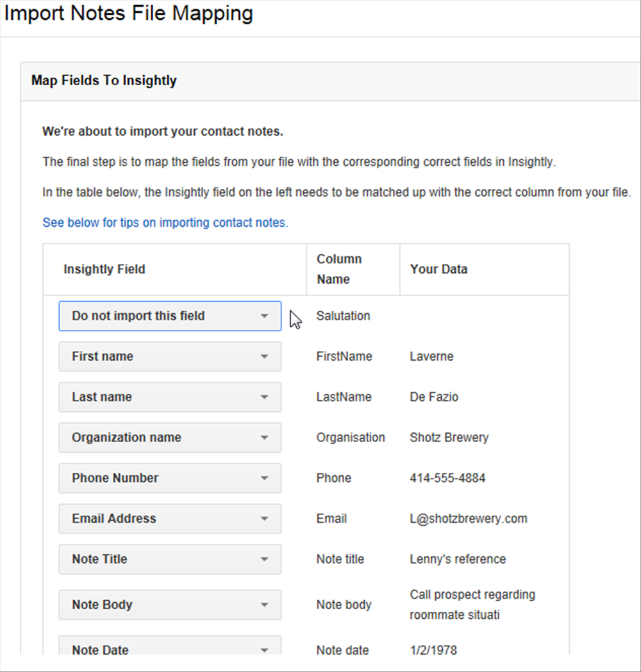Screen dimensions: 641x672
Task: Click the 'Insightly Field' column header
Action: pos(104,269)
